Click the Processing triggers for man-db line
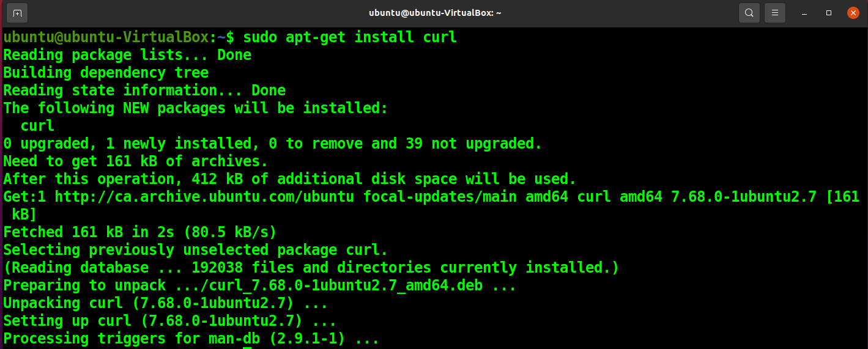The width and height of the screenshot is (868, 349). pyautogui.click(x=191, y=339)
